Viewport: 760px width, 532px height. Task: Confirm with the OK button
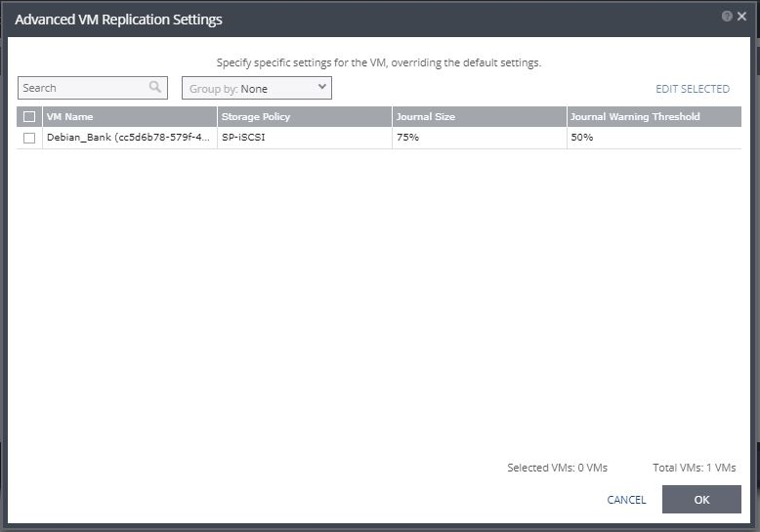[x=701, y=499]
